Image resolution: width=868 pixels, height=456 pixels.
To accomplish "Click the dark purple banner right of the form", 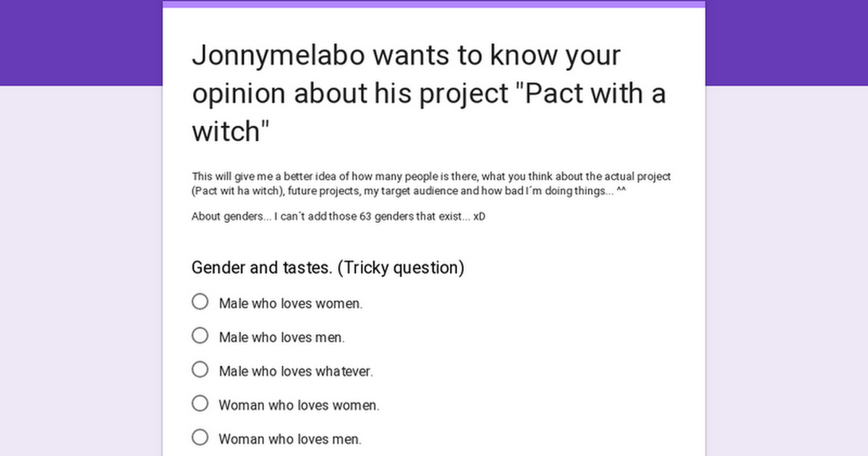I will click(x=786, y=43).
